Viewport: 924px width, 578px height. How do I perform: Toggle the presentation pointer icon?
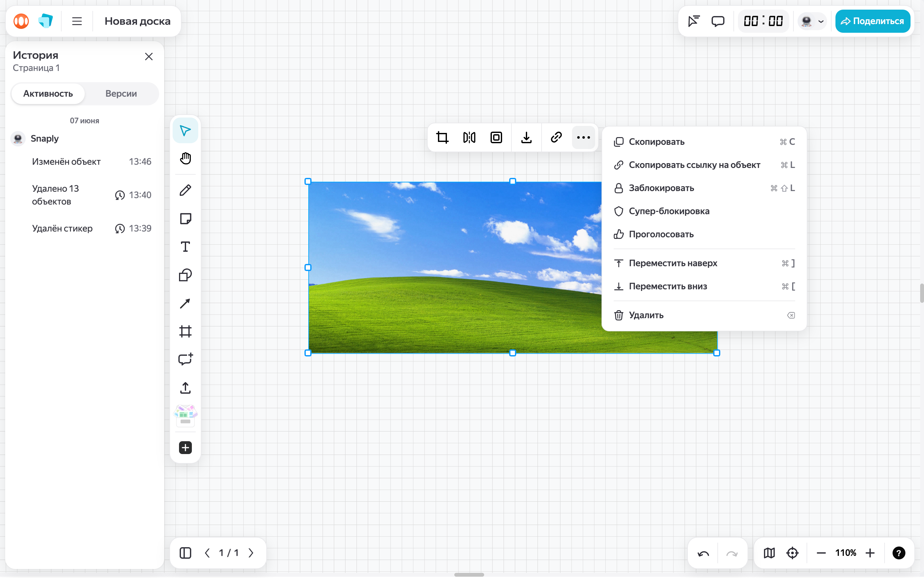coord(693,21)
